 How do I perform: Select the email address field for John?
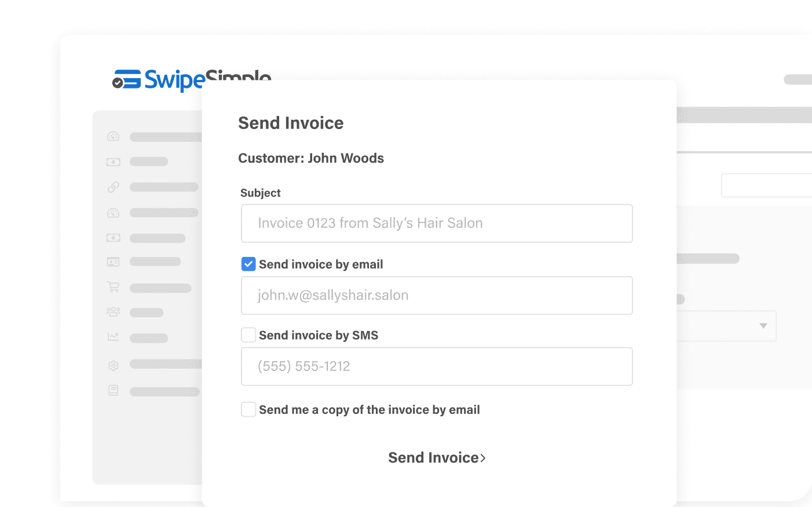click(437, 295)
